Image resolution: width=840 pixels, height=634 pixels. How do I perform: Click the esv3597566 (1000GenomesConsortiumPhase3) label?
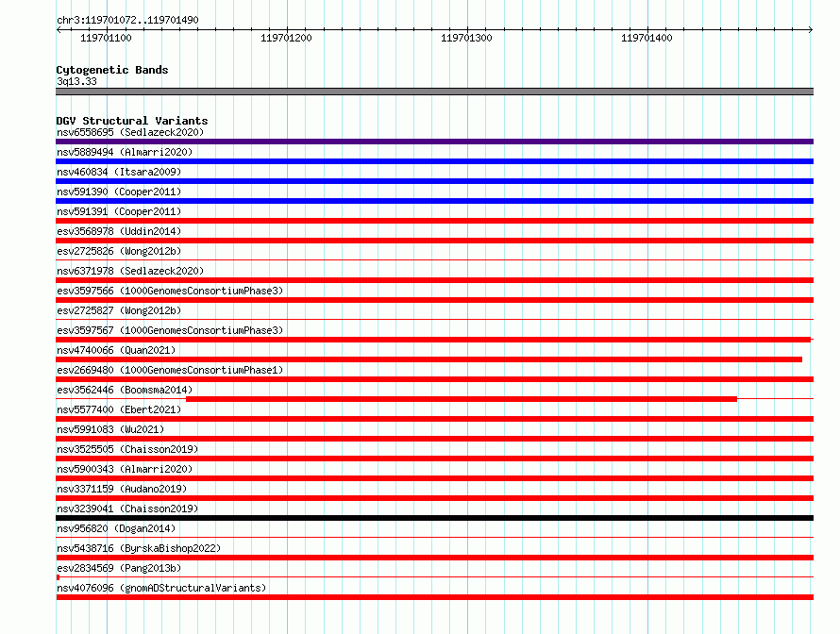[x=170, y=291]
